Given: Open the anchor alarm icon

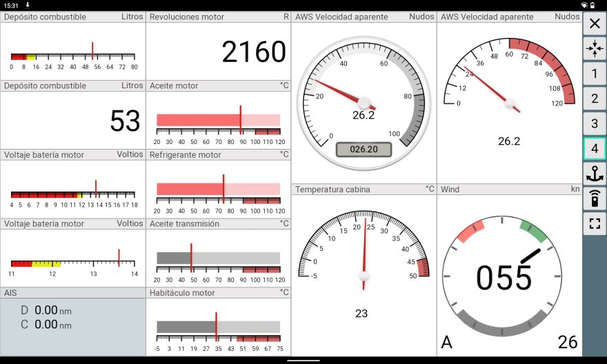Looking at the screenshot, I should point(594,173).
